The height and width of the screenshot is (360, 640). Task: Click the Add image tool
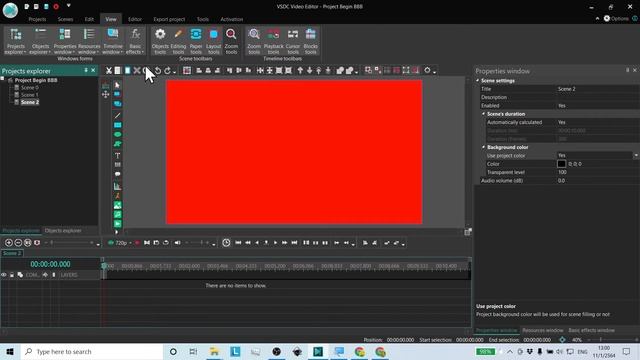click(x=117, y=205)
